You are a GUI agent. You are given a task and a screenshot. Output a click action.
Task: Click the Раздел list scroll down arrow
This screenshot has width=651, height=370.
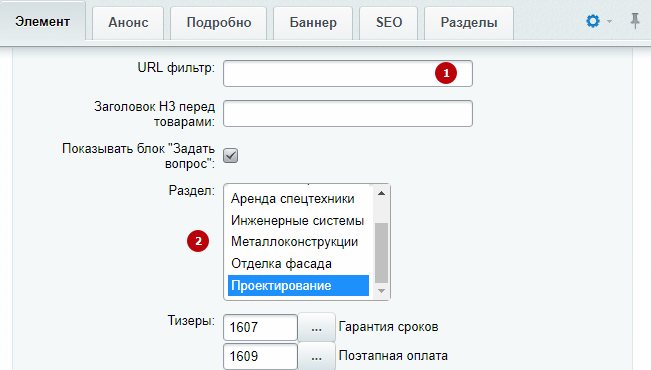click(x=381, y=291)
